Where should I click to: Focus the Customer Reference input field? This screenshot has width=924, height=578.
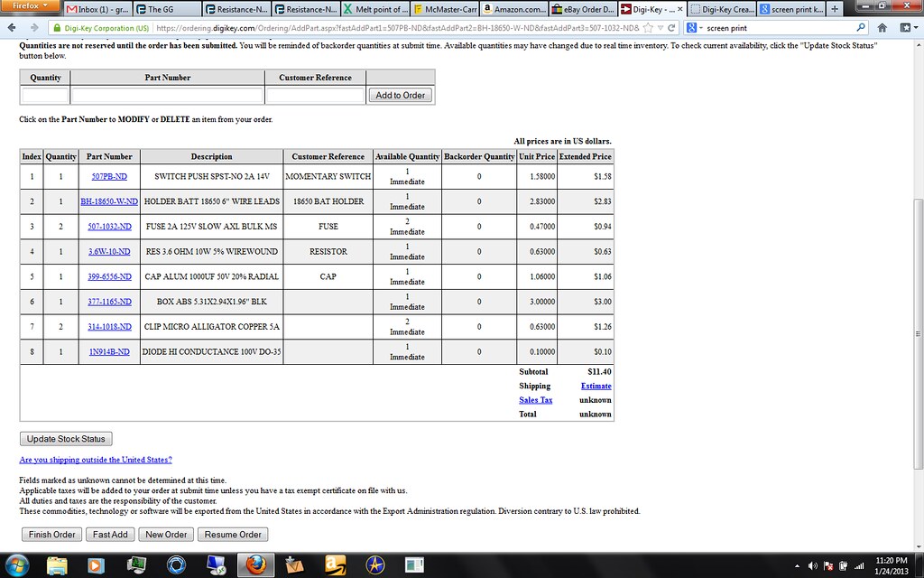(315, 95)
